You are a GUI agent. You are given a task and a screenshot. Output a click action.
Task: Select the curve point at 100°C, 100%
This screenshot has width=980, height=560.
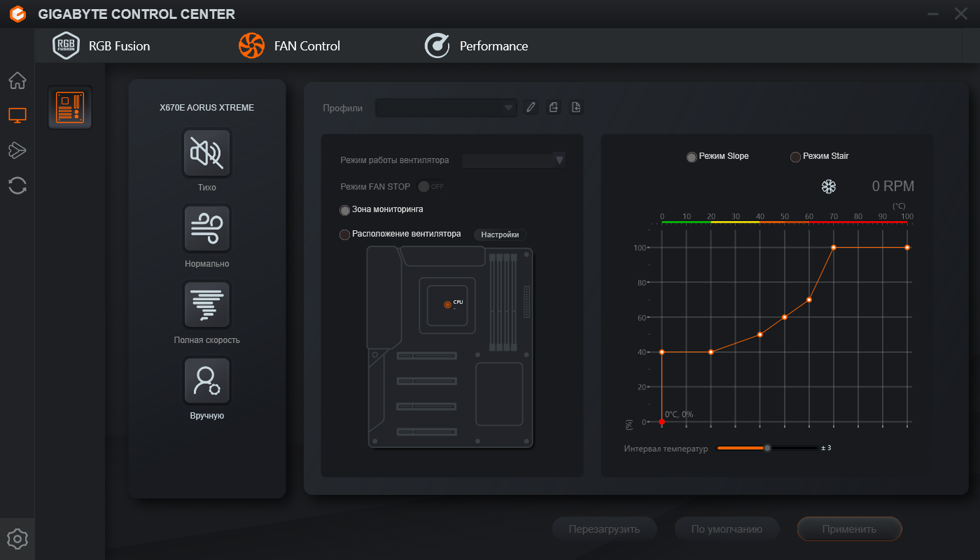tap(907, 247)
